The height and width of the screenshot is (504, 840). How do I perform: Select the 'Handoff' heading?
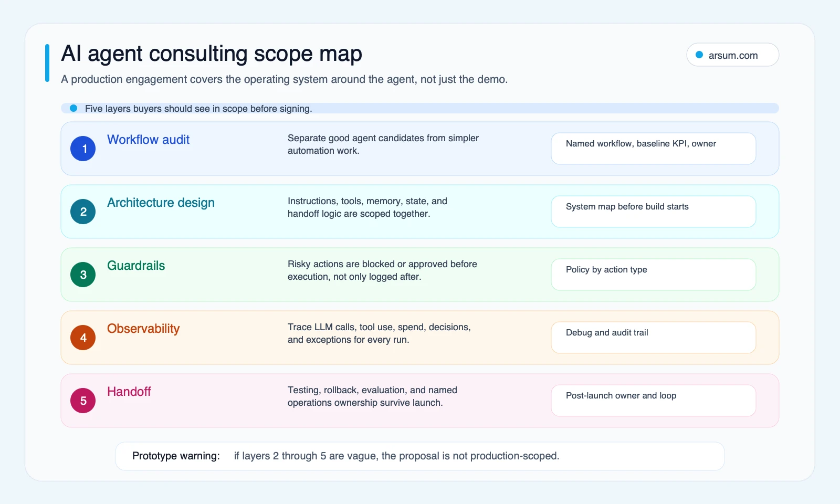tap(129, 392)
